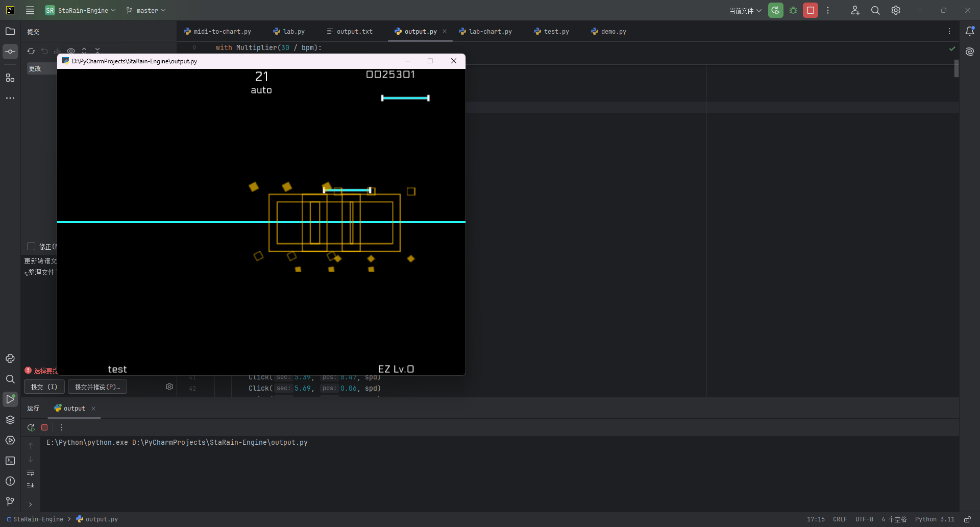The width and height of the screenshot is (980, 527).
Task: Open the Git tool window icon
Action: click(x=10, y=501)
